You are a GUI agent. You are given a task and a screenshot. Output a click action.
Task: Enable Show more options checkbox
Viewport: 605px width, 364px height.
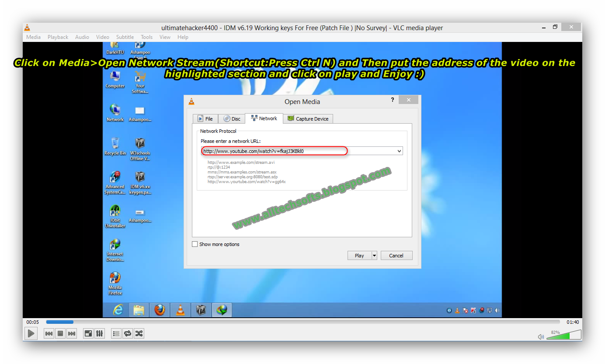click(195, 244)
